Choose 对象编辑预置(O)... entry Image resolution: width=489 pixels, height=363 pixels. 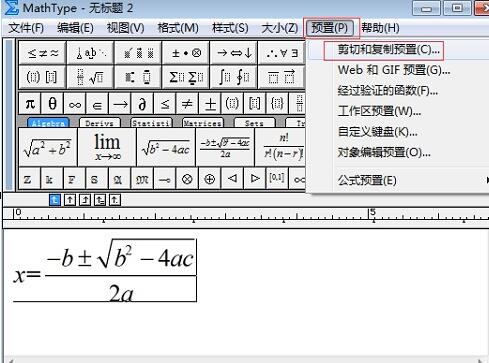click(384, 153)
